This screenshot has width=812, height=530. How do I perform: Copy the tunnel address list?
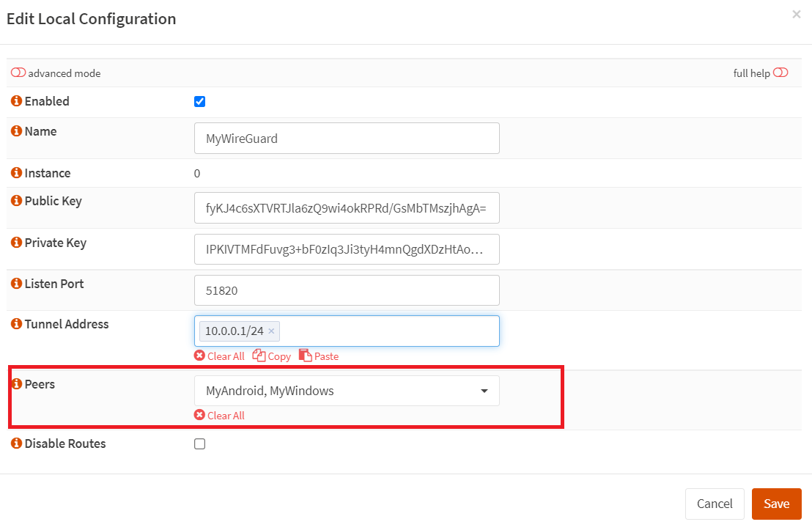click(272, 356)
